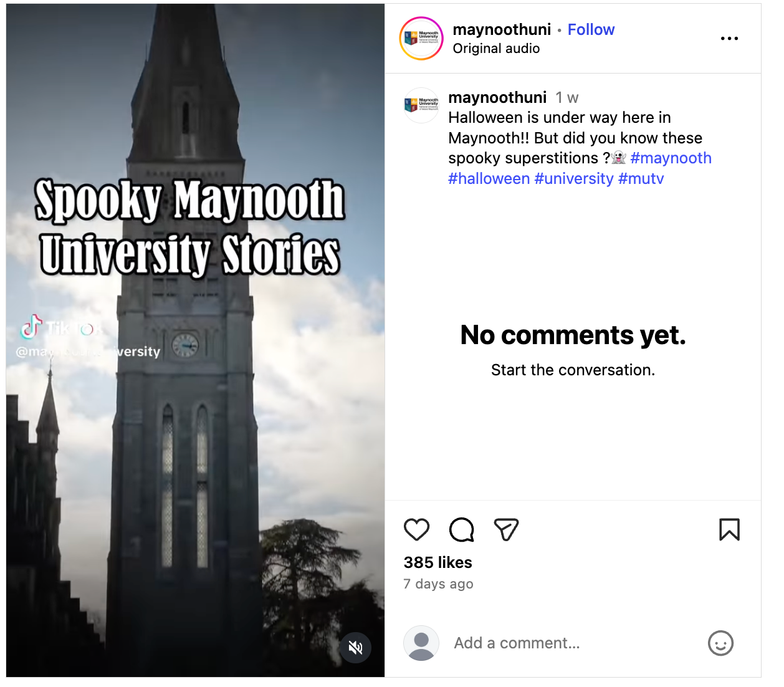
Task: View the list of 385 likes
Action: point(437,562)
